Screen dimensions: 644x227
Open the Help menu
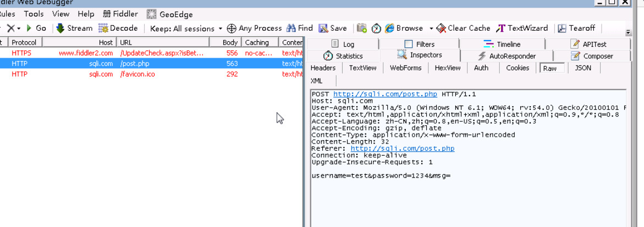click(86, 14)
